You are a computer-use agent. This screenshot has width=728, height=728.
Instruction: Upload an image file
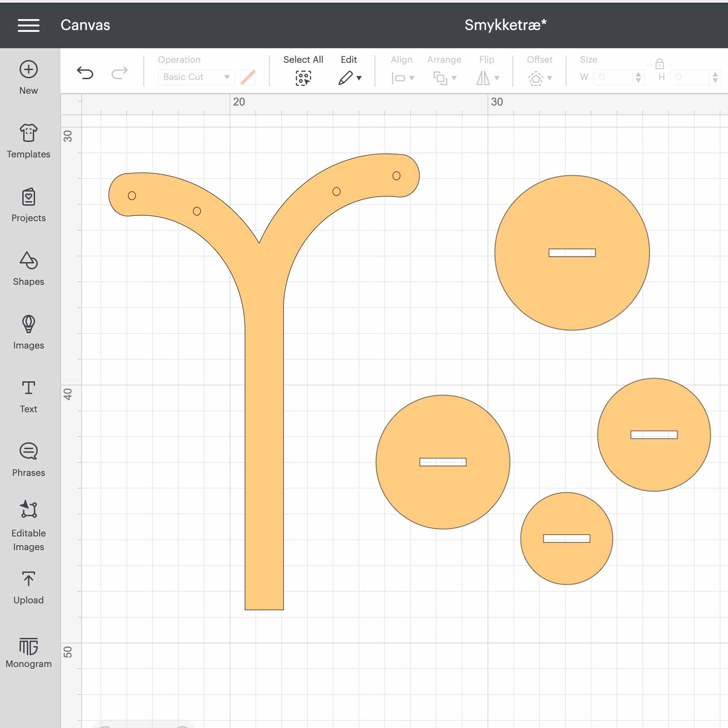tap(28, 588)
